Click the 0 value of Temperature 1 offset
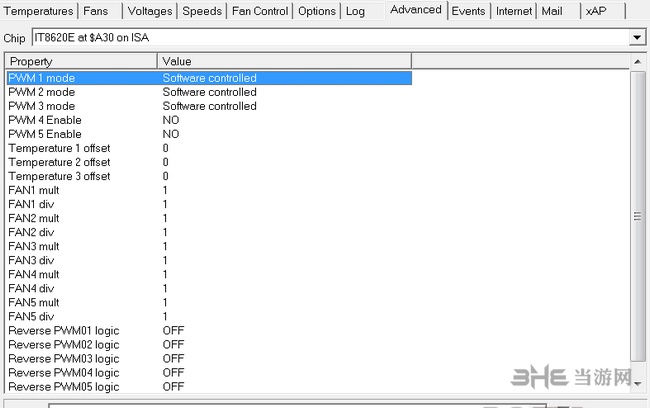The image size is (650, 408). click(x=165, y=148)
